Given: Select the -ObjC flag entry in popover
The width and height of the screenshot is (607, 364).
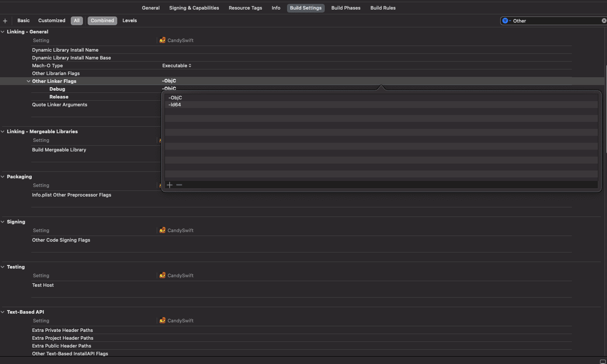Looking at the screenshot, I should (x=381, y=98).
